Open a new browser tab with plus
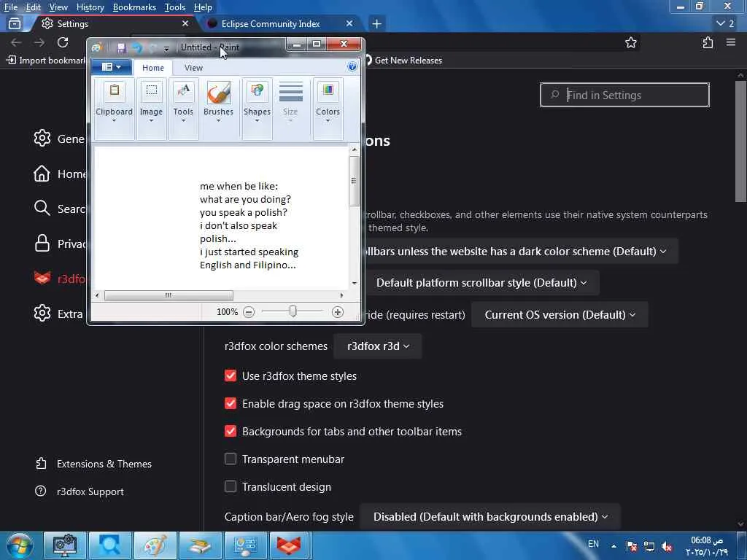Viewport: 747px width, 560px height. point(377,23)
